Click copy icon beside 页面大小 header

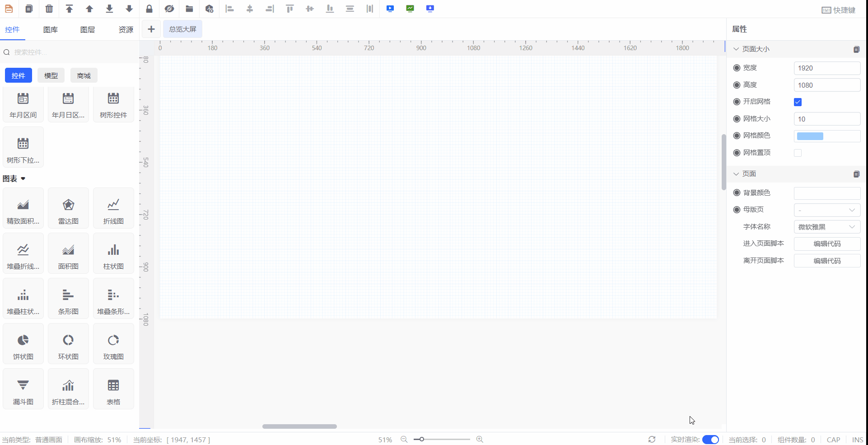pos(856,49)
